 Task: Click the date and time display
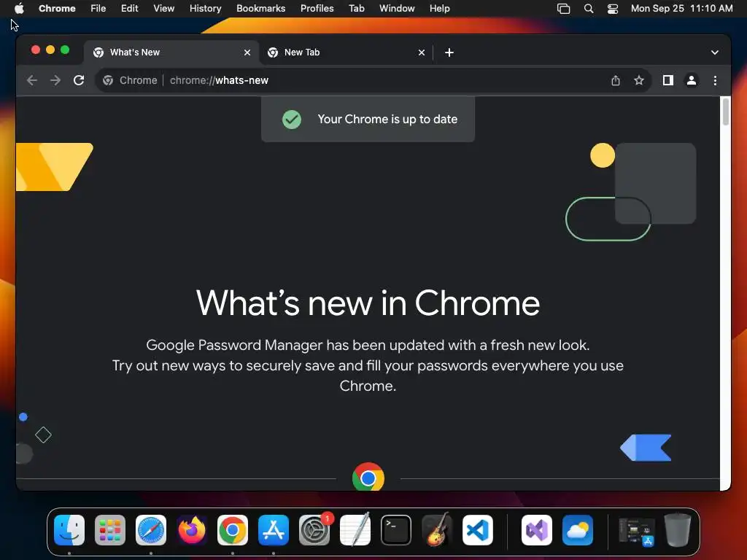click(682, 9)
